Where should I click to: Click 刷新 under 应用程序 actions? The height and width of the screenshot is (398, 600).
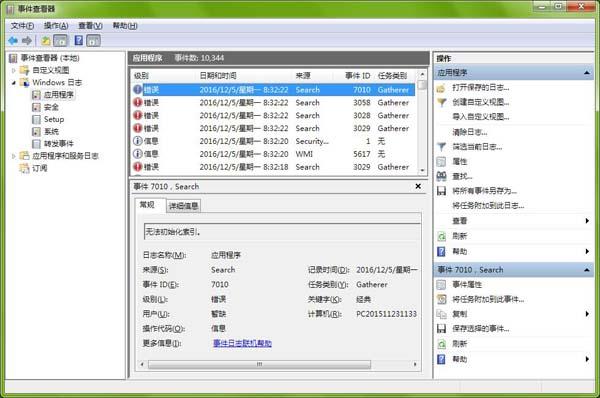click(460, 236)
